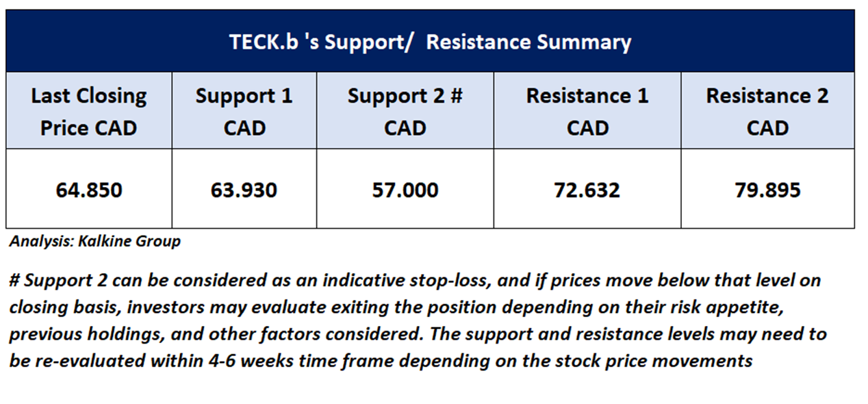Click the Analysis: Kalkine Group caption

[94, 242]
